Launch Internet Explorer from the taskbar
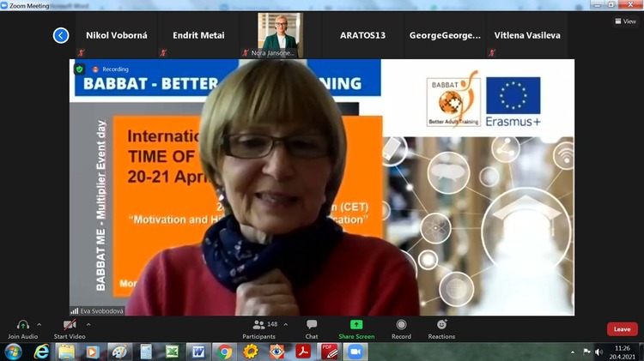 click(41, 352)
